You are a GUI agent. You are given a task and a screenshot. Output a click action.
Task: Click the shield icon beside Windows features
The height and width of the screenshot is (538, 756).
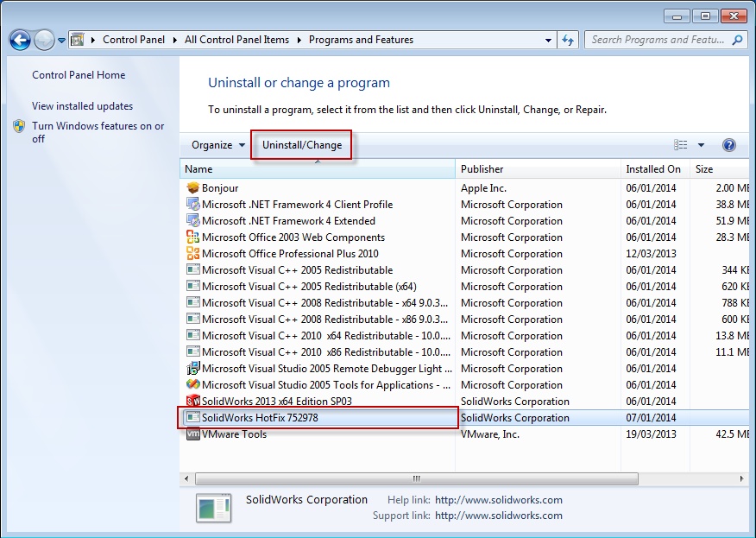click(x=19, y=126)
